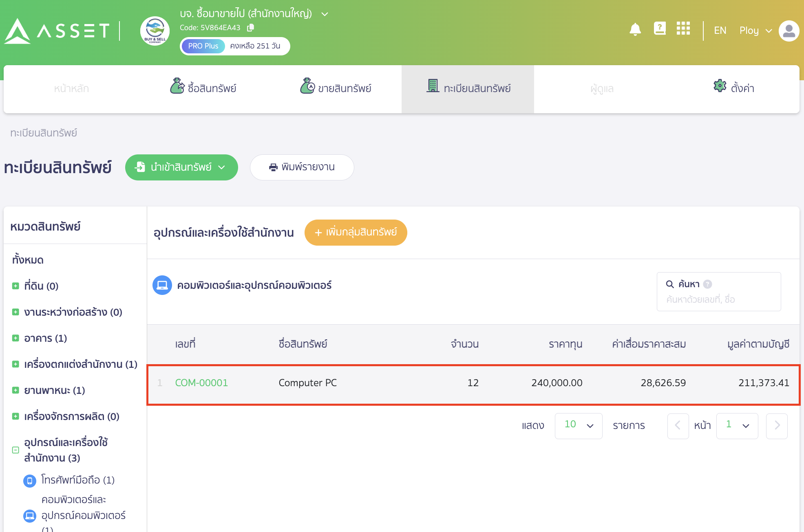
Task: Click the company logo Buy & Sell
Action: point(155,31)
